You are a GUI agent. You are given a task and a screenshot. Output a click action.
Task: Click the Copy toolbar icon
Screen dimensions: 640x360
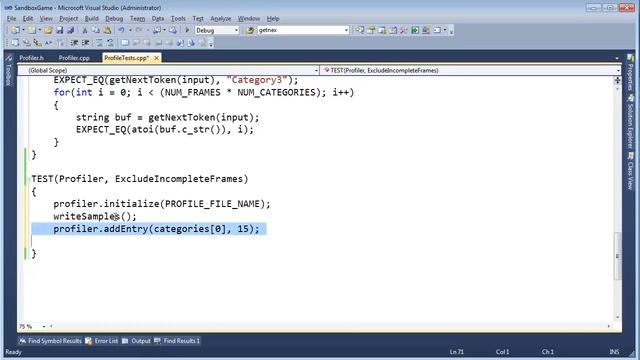96,30
